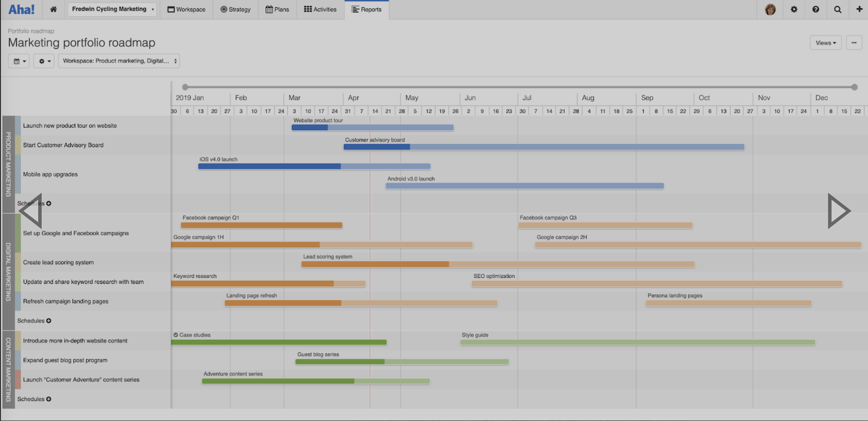The width and height of the screenshot is (868, 421).
Task: Open search with the magnifier icon
Action: click(838, 9)
